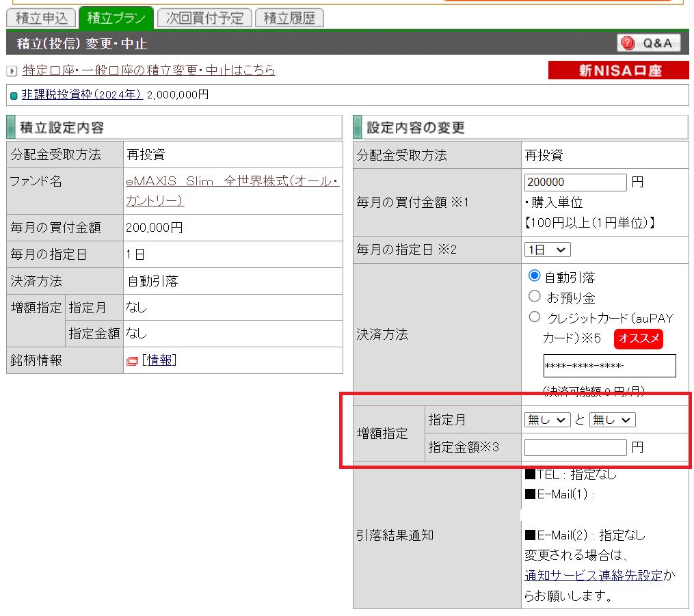Image resolution: width=694 pixels, height=616 pixels.
Task: Choose クレジットカード (auPAYカード) radio button
Action: (535, 317)
